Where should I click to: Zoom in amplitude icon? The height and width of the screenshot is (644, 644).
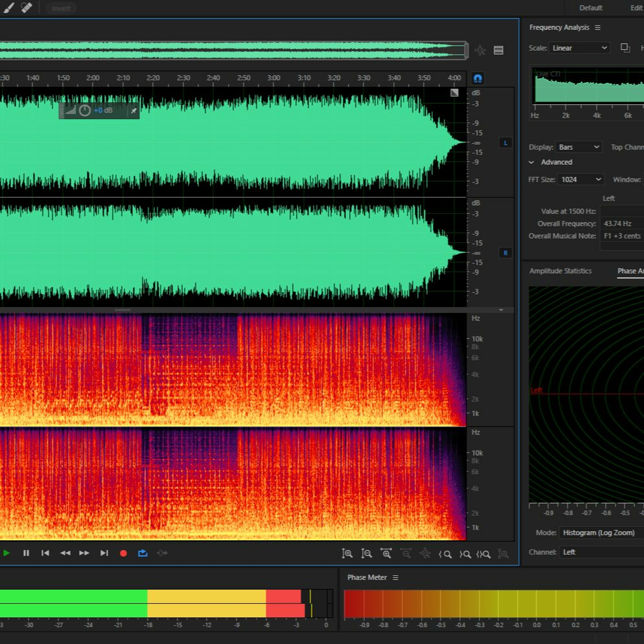point(347,554)
